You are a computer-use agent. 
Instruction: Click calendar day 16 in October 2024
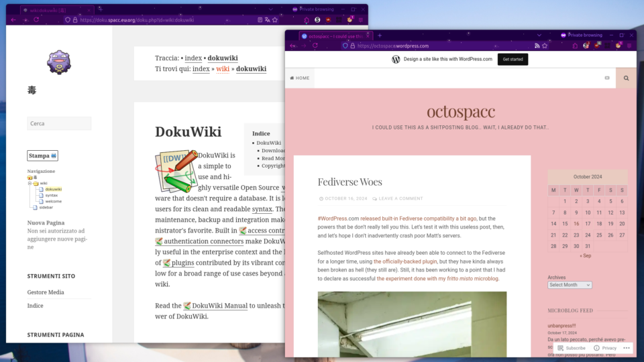pyautogui.click(x=576, y=224)
